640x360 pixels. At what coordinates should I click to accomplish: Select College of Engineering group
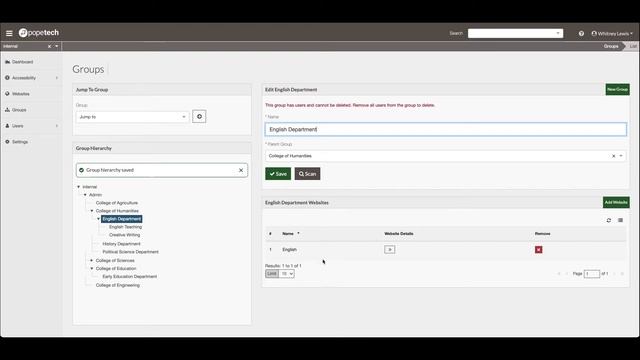pyautogui.click(x=118, y=285)
